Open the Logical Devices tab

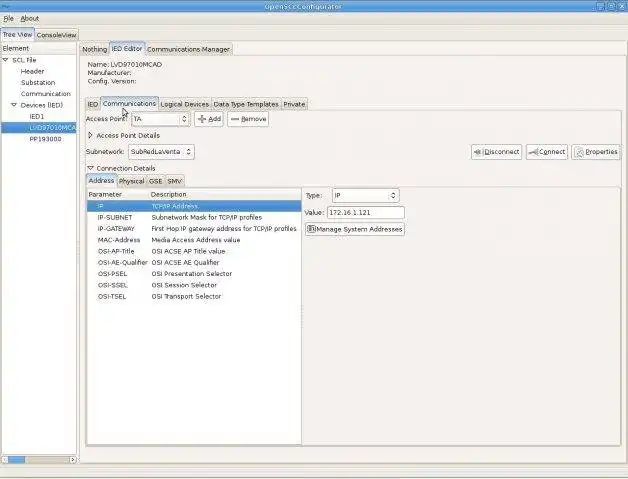point(185,104)
